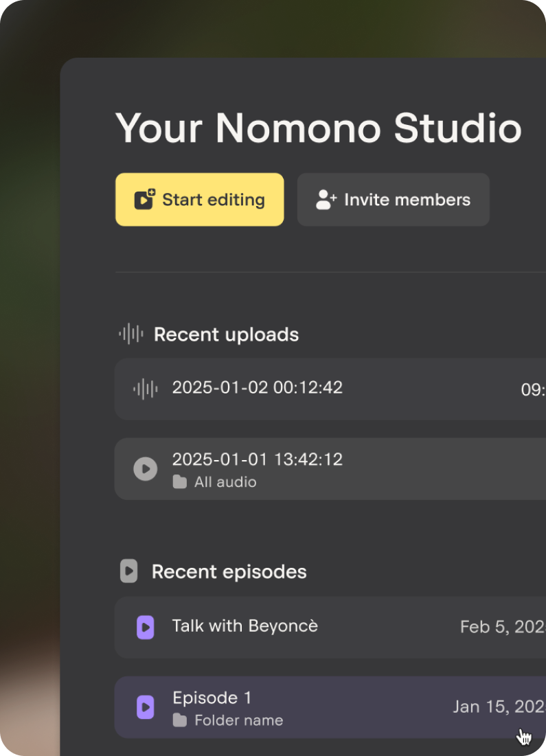Click the folder icon next to Folder name
Viewport: 546px width, 756px height.
coord(179,720)
